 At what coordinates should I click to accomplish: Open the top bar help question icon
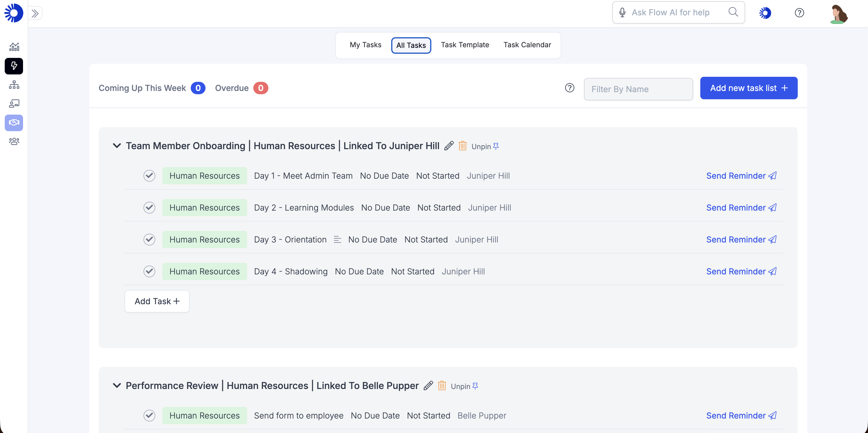click(799, 13)
